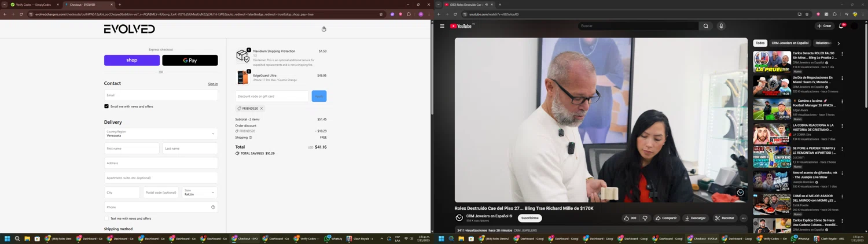Open Windows Start menu on left taskbar
The image size is (868, 244).
click(x=8, y=238)
